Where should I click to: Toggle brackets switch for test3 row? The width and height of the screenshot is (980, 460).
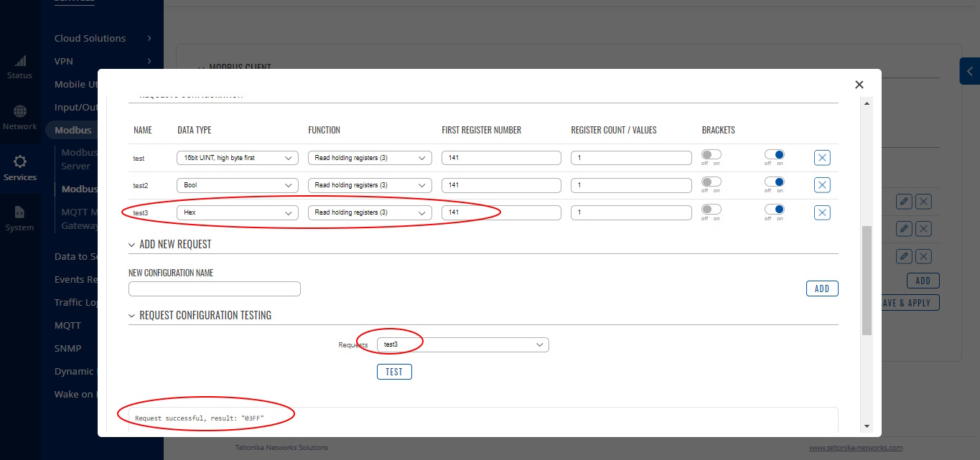point(711,209)
